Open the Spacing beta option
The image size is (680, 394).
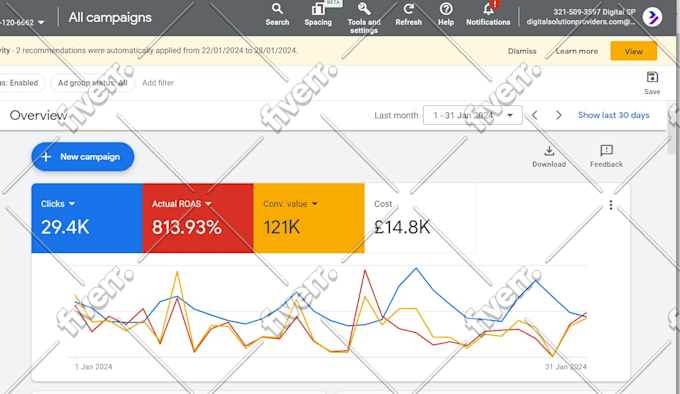pos(318,15)
